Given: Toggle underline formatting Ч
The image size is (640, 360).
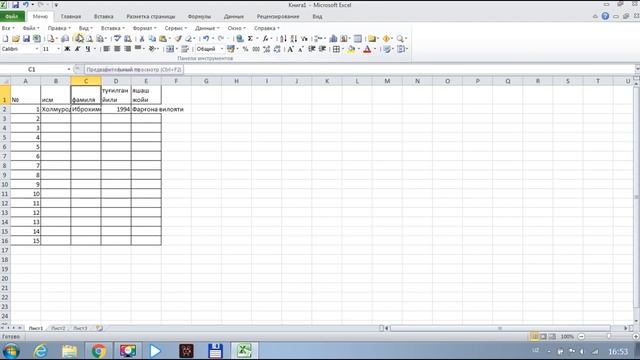Looking at the screenshot, I should 88,49.
